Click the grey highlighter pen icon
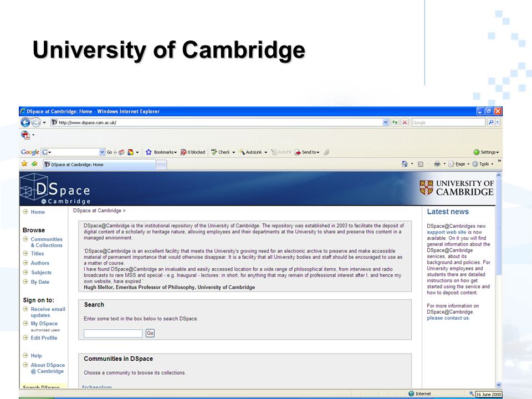This screenshot has height=399, width=532. coord(326,152)
